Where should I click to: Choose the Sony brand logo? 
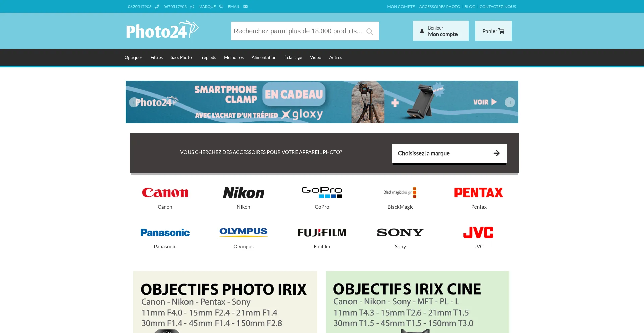(400, 232)
